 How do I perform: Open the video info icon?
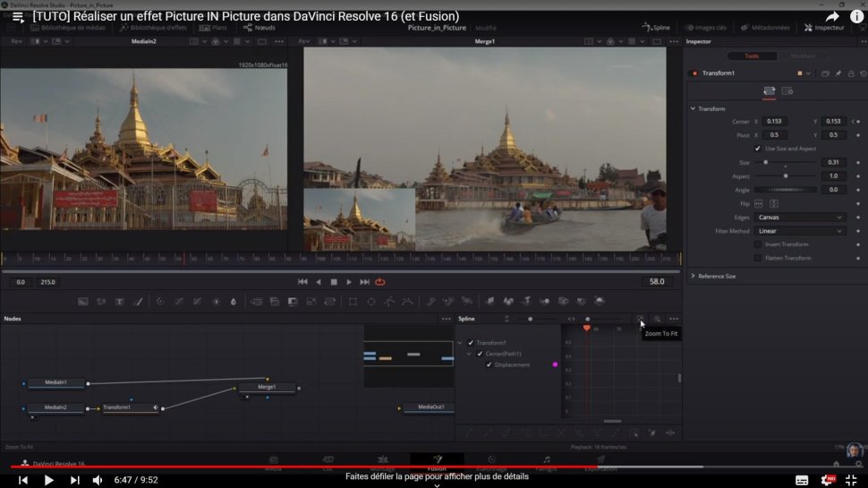tap(856, 17)
